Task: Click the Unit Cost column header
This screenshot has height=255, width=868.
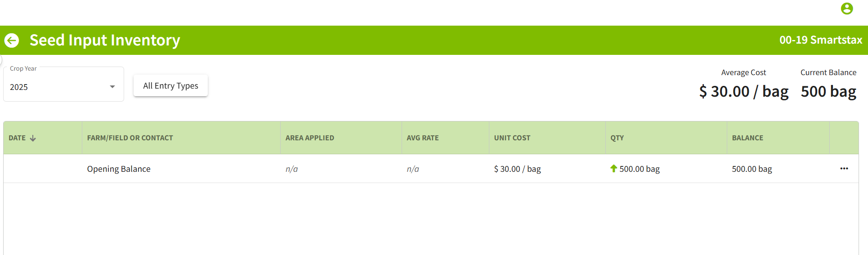Action: tap(512, 138)
